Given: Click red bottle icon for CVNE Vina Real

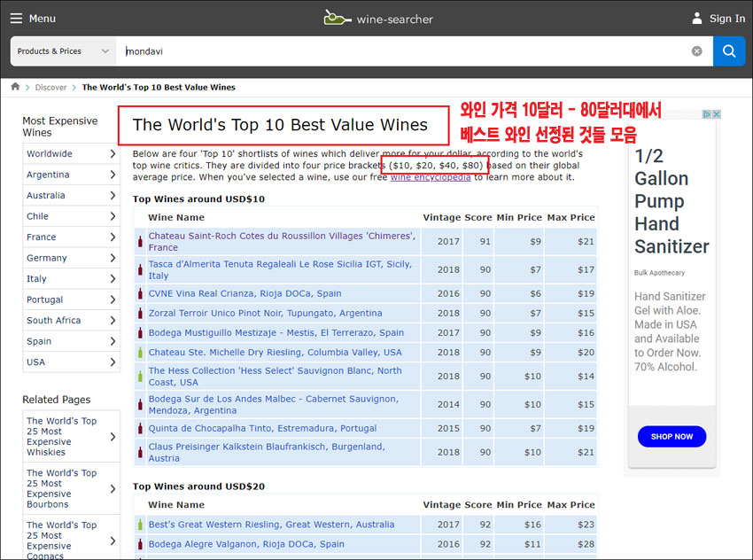Looking at the screenshot, I should click(140, 293).
